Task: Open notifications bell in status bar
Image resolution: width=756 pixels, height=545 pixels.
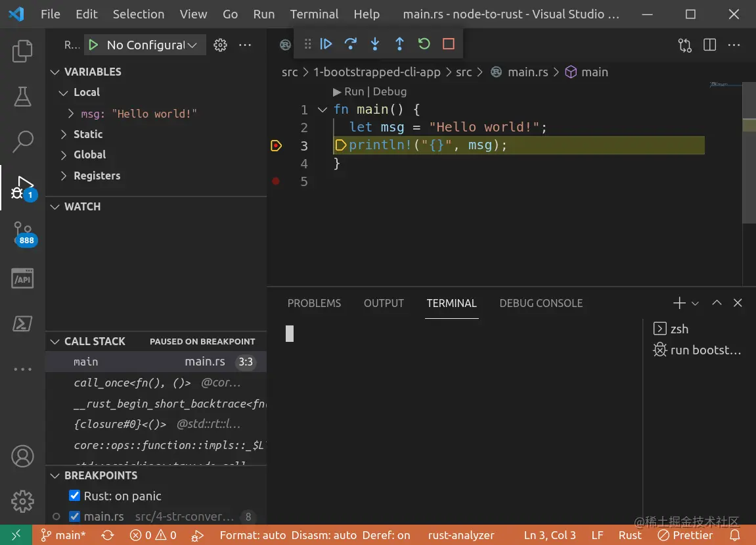Action: coord(734,535)
